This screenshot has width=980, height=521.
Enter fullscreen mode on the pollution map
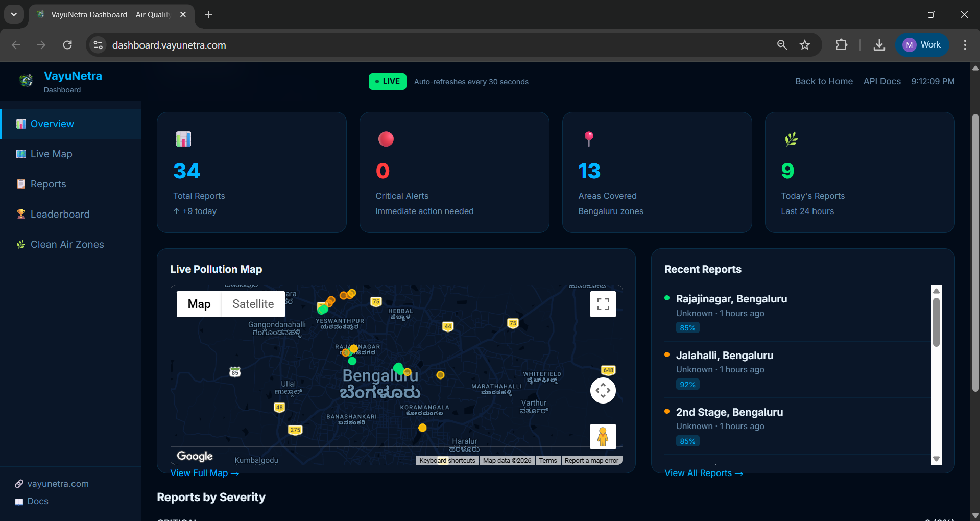pos(603,303)
